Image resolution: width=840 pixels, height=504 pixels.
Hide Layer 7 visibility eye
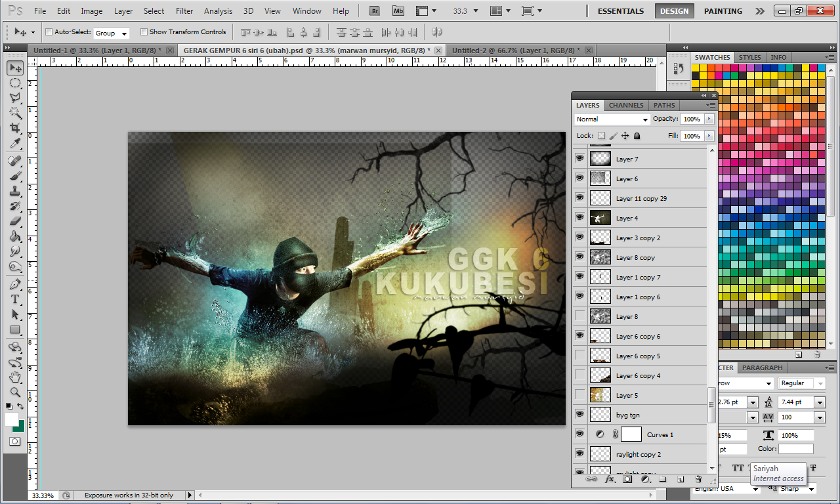click(x=579, y=159)
